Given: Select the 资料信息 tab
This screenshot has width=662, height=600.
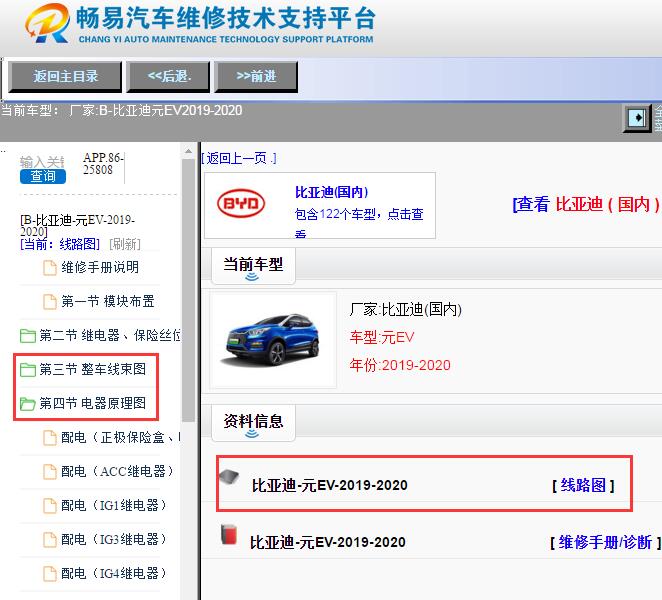Looking at the screenshot, I should coord(253,422).
